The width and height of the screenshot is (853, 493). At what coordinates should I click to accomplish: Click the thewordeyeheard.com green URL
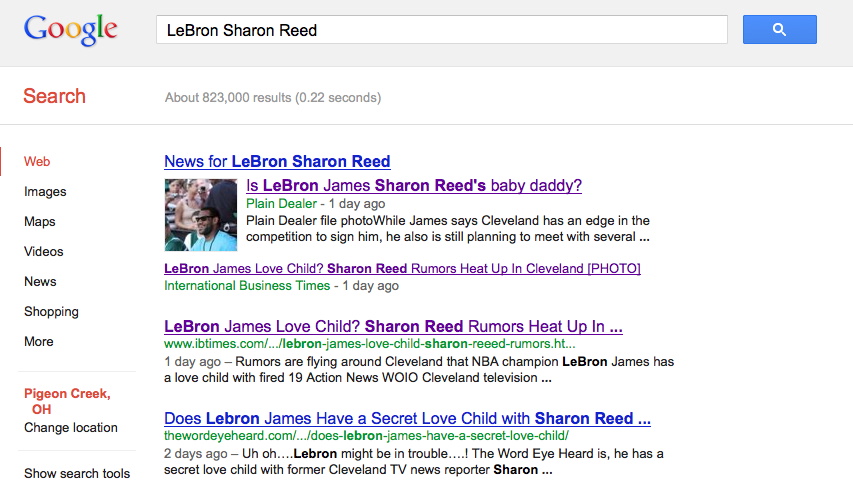[367, 436]
